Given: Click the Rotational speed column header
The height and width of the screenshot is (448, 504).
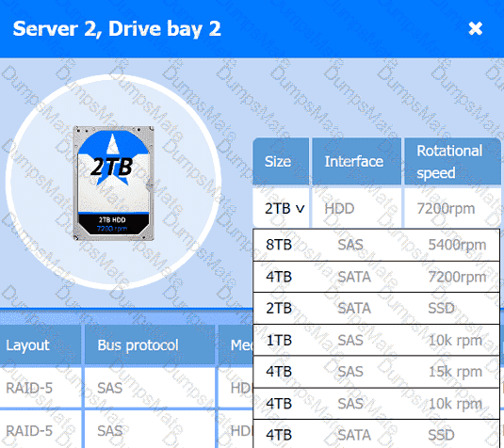Looking at the screenshot, I should 452,161.
